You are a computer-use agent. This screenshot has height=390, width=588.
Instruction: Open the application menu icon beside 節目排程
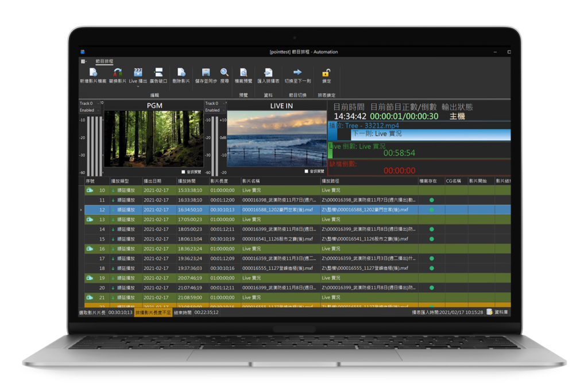click(83, 61)
